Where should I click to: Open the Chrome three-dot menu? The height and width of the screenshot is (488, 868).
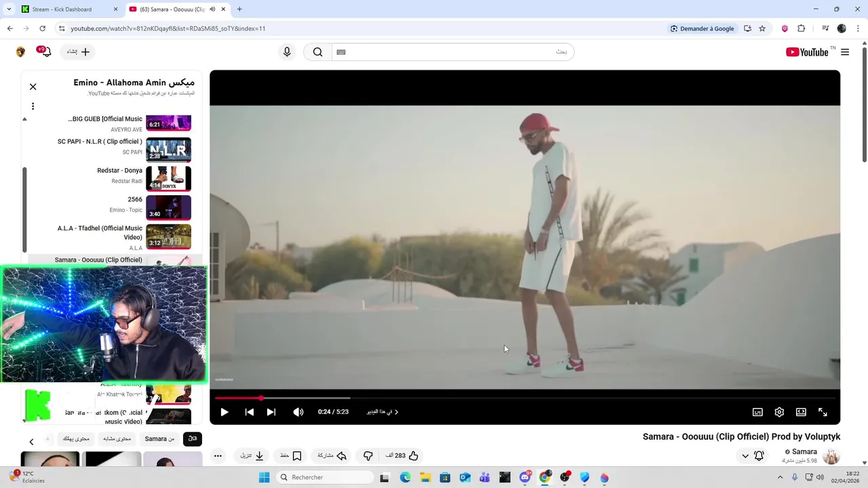(x=859, y=28)
